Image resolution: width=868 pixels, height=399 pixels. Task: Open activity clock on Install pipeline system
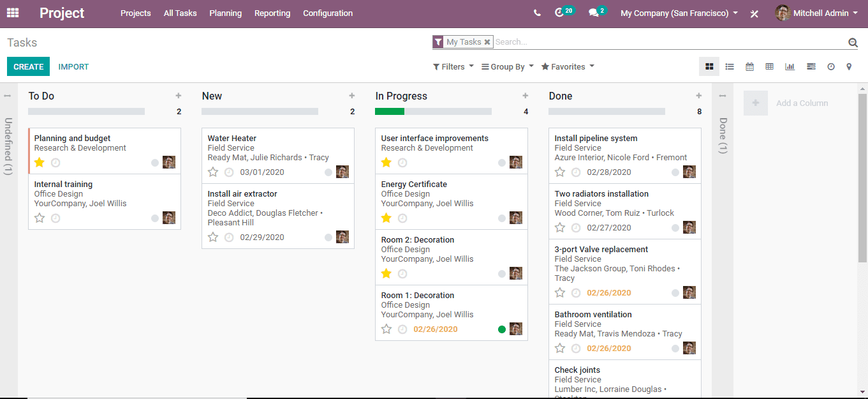[576, 172]
